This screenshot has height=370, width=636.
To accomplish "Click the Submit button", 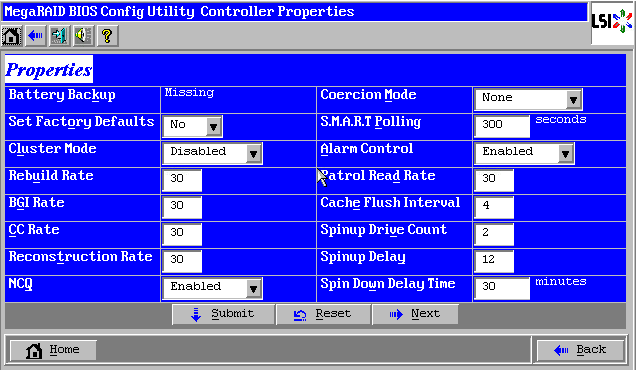I will 223,314.
